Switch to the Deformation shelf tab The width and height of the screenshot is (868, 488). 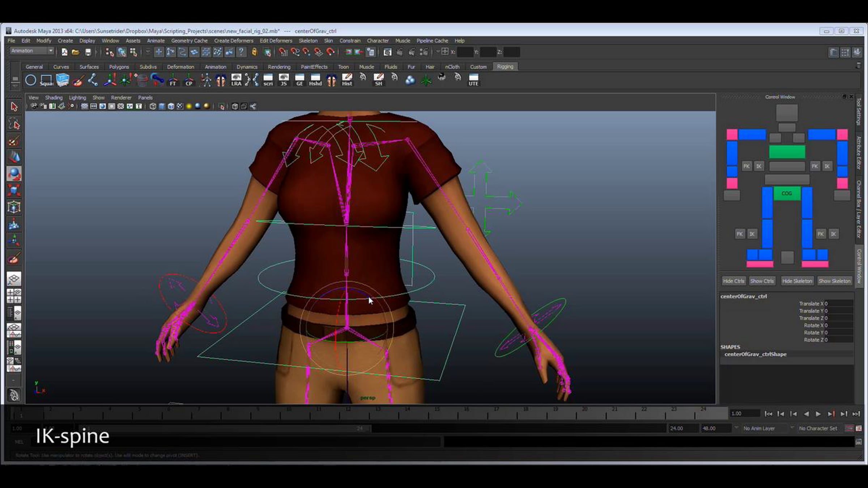(180, 67)
